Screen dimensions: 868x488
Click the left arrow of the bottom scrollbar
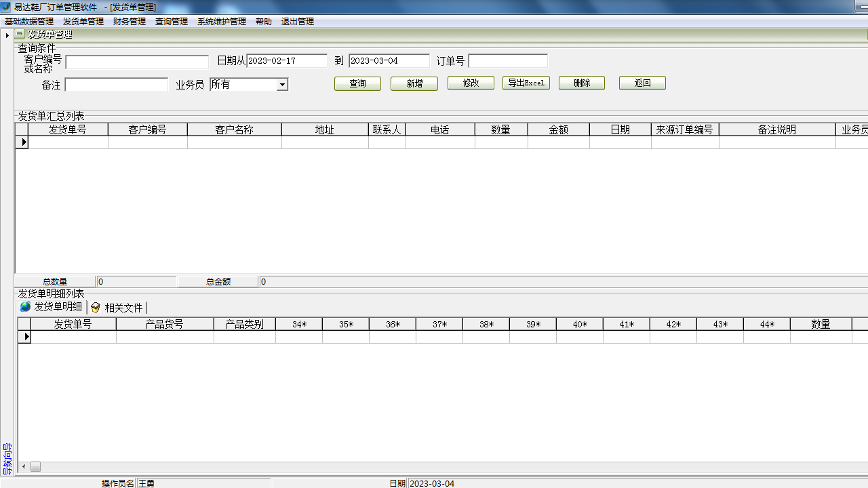[22, 466]
